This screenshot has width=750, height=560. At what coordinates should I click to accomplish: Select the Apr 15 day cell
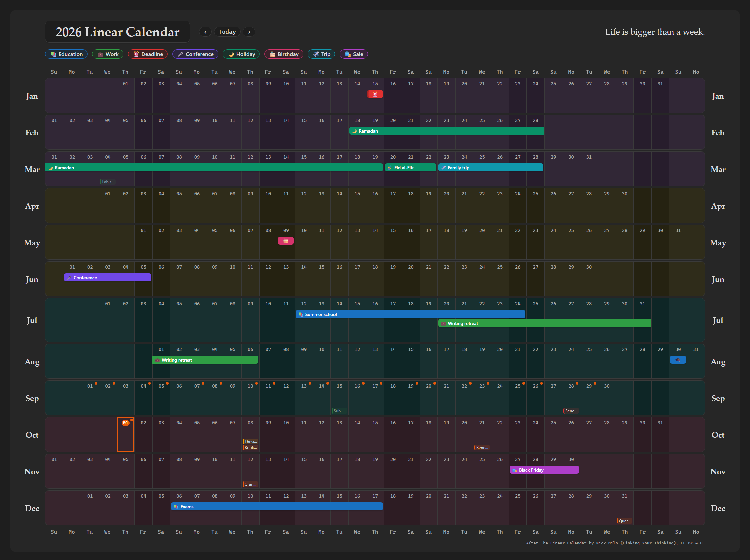click(x=357, y=205)
